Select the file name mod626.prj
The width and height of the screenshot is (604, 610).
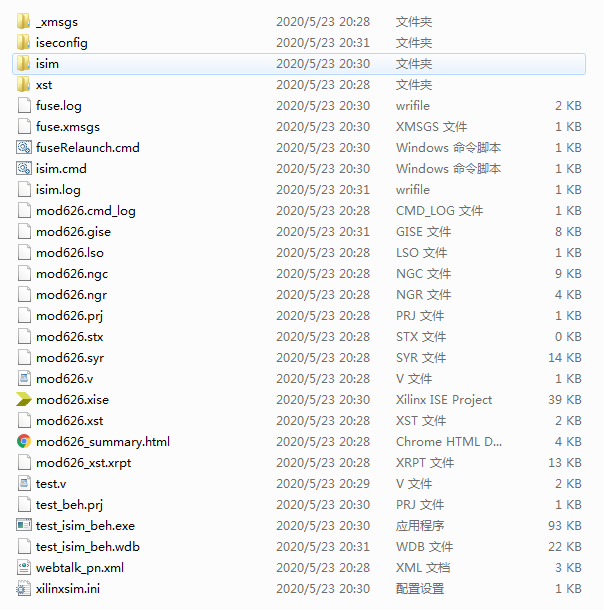70,316
